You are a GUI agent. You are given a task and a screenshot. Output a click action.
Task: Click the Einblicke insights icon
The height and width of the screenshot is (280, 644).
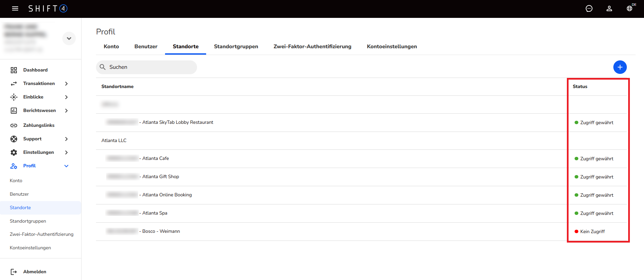tap(14, 97)
